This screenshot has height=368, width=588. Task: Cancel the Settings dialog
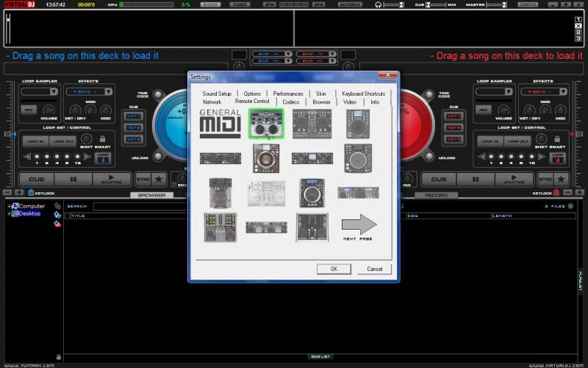point(374,269)
